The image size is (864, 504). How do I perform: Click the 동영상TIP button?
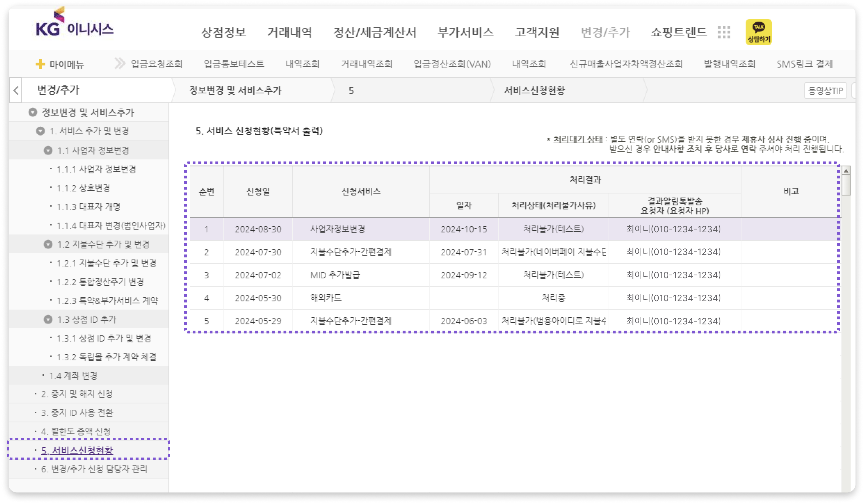[825, 90]
